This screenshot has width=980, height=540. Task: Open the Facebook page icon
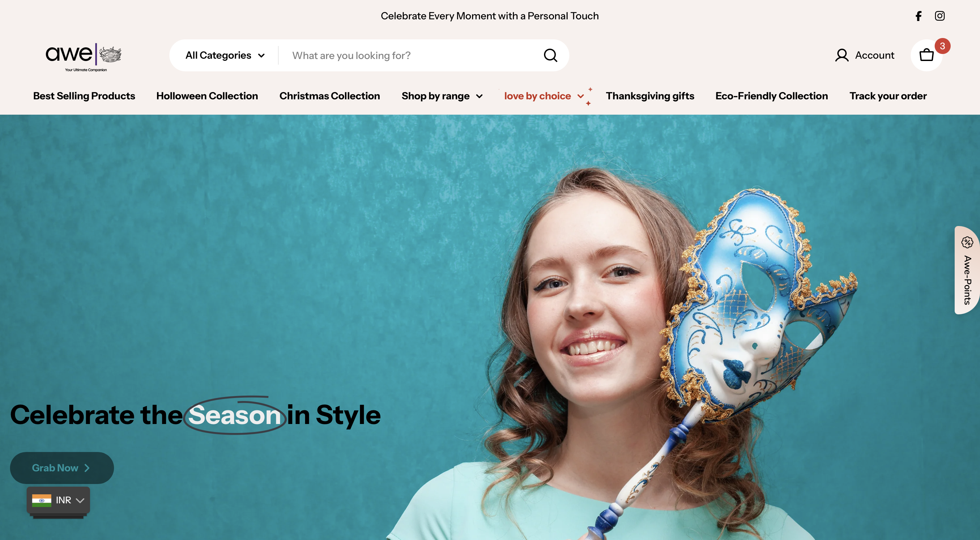click(x=918, y=16)
